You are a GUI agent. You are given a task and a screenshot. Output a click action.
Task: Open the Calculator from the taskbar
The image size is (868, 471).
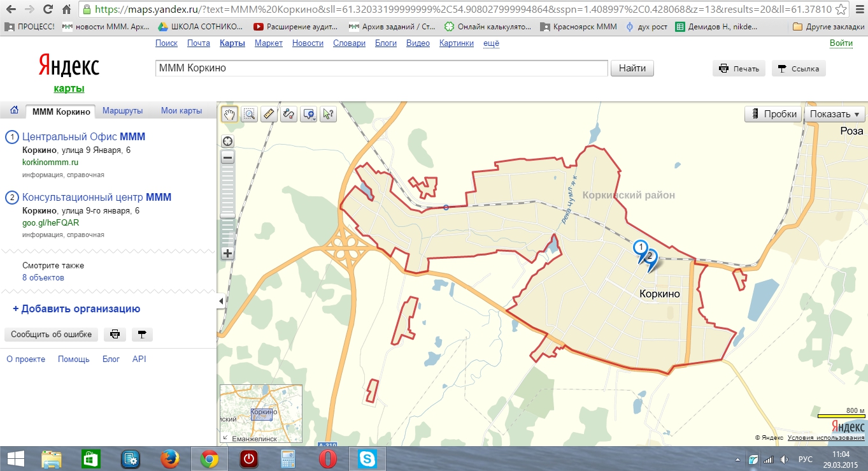tap(288, 459)
